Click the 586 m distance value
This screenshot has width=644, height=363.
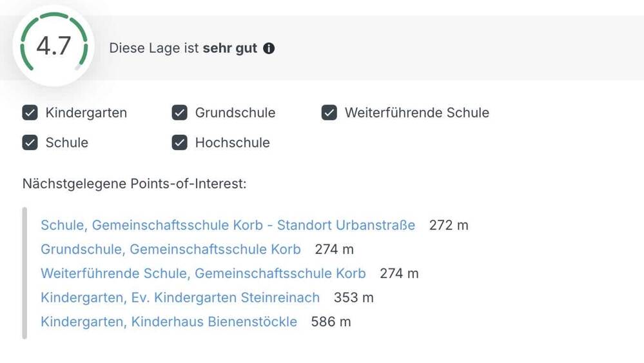coord(331,322)
